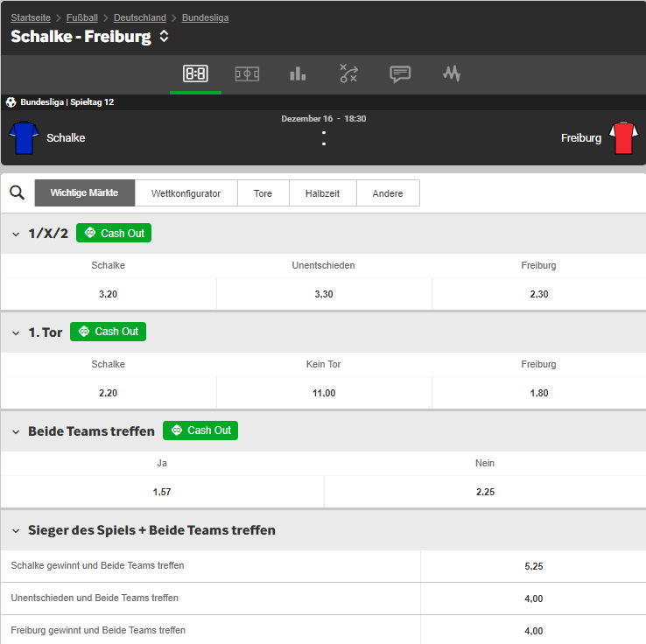This screenshot has height=644, width=646.
Task: Pick Schalke first goal odds 2,20
Action: (108, 393)
